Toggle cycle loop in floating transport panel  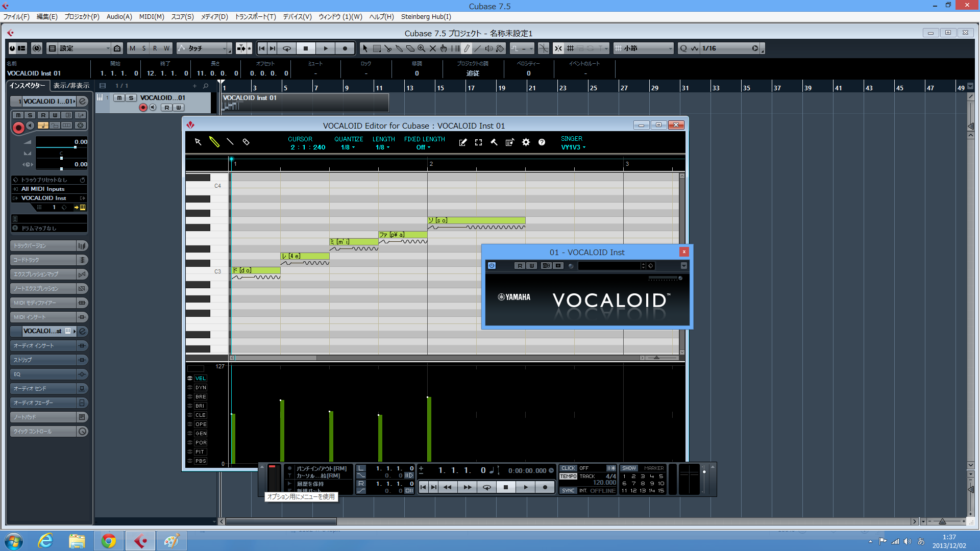(x=487, y=487)
